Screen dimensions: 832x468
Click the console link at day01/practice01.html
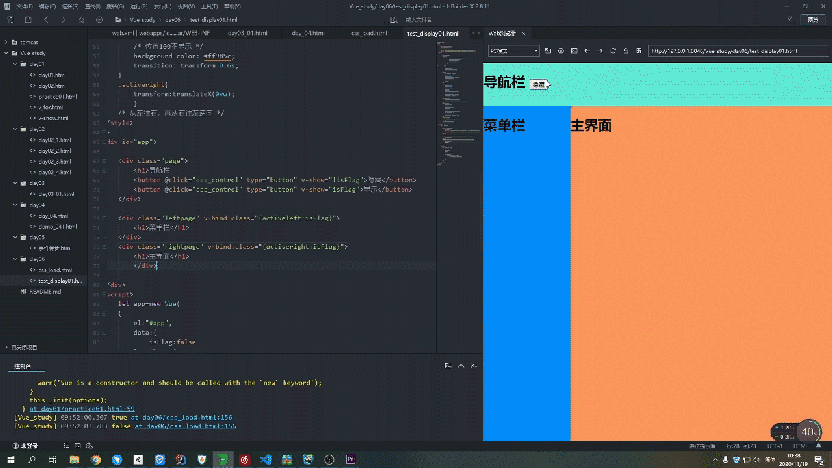[x=82, y=409]
